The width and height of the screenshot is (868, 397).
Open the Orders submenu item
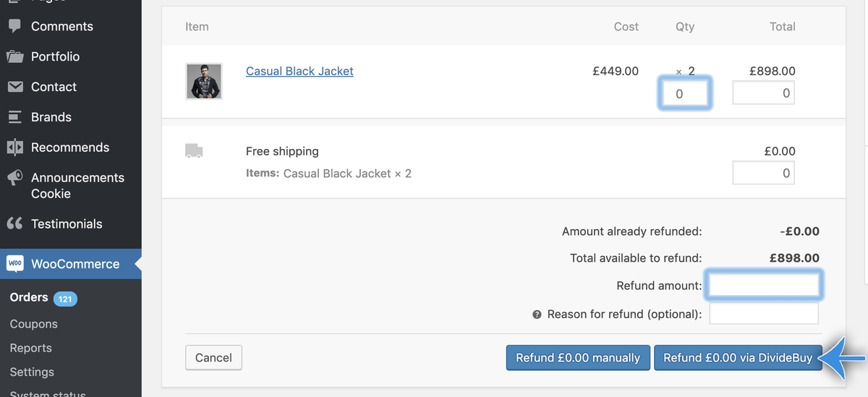coord(29,297)
